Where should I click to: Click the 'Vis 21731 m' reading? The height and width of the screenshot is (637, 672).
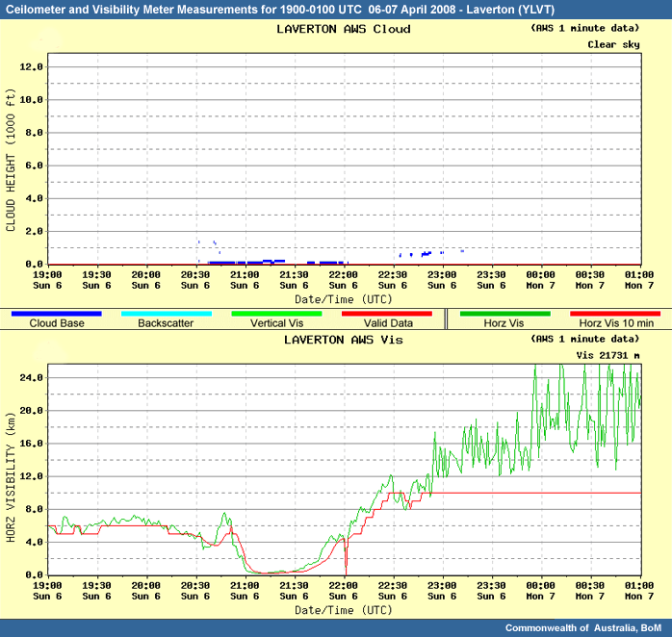pos(607,356)
